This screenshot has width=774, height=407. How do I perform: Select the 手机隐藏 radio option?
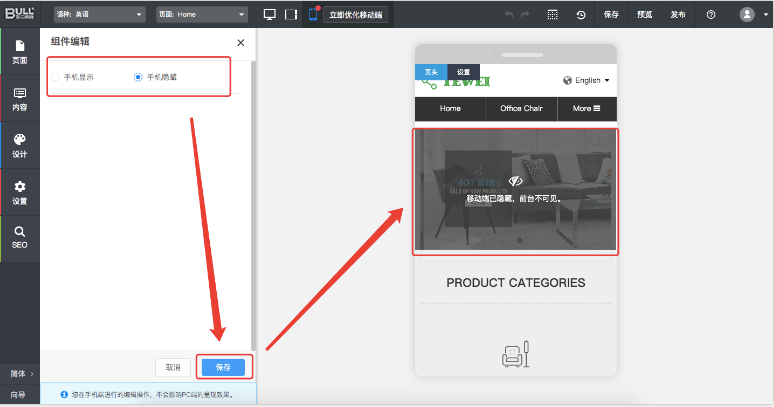coord(138,77)
